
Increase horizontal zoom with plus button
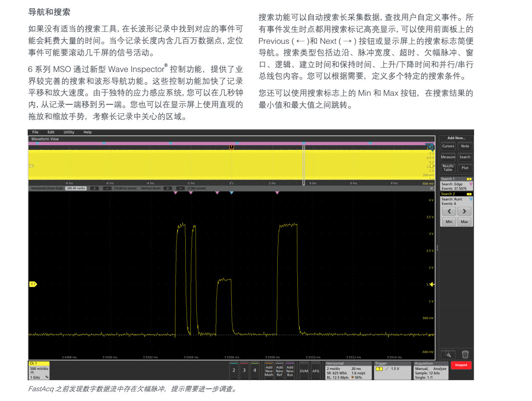click(x=94, y=188)
